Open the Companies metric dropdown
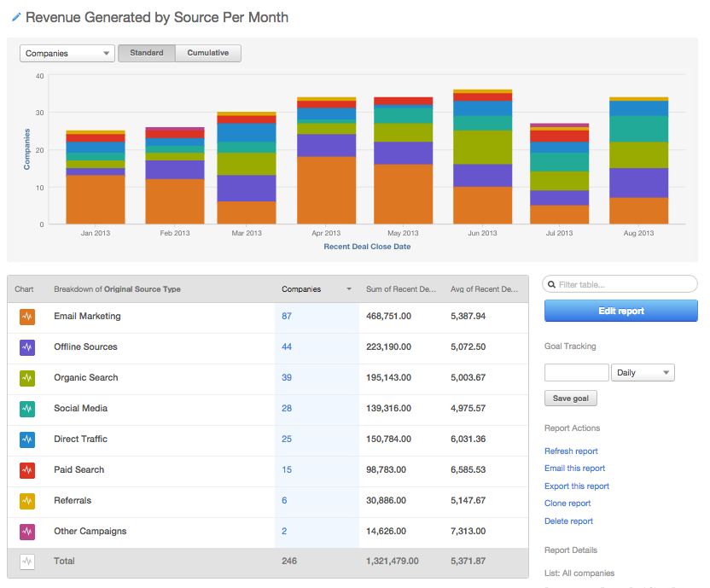 pyautogui.click(x=67, y=54)
